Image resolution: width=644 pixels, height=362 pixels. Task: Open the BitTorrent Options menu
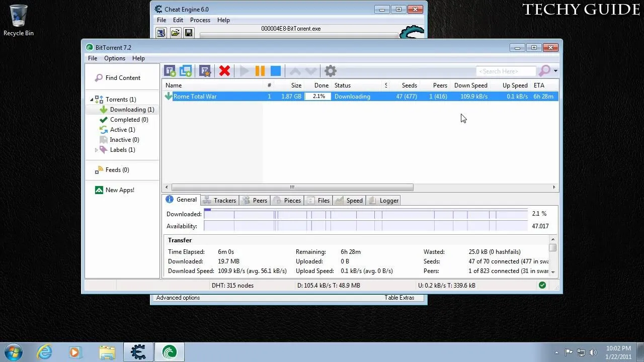tap(115, 58)
